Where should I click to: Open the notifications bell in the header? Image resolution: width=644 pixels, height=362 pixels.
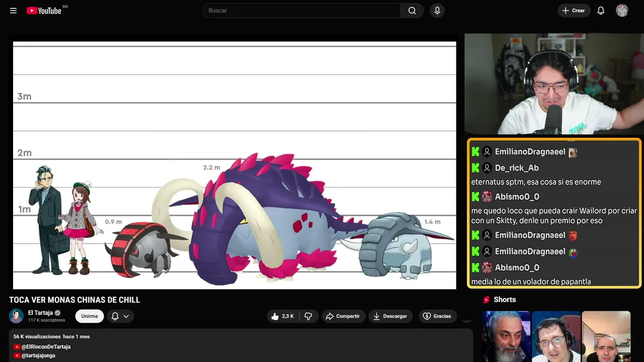point(601,11)
